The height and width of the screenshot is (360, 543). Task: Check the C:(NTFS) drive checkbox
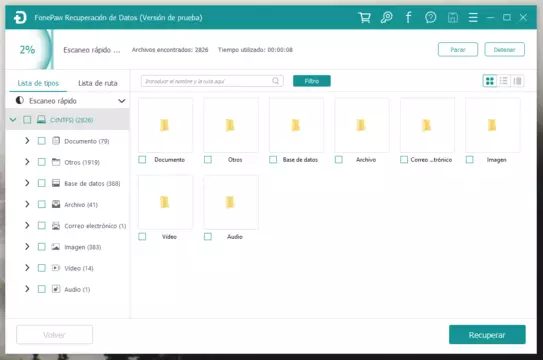[x=27, y=120]
